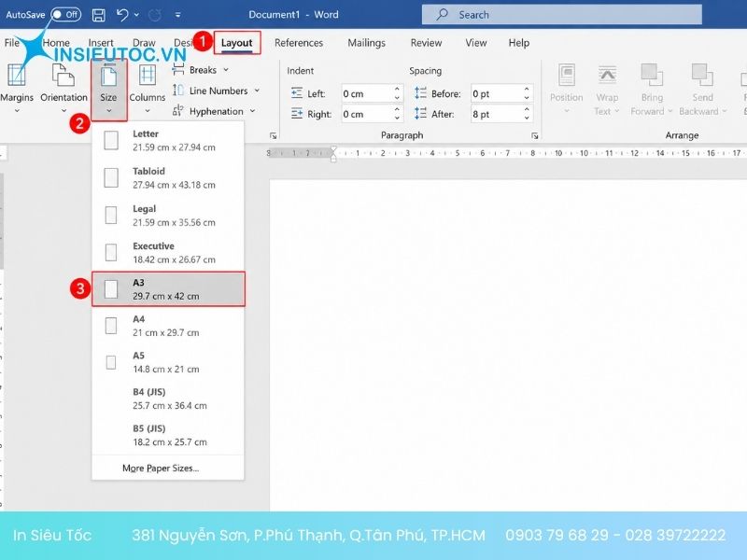The width and height of the screenshot is (747, 560).
Task: Open Customize Quick Access Toolbar arrow
Action: tap(177, 15)
